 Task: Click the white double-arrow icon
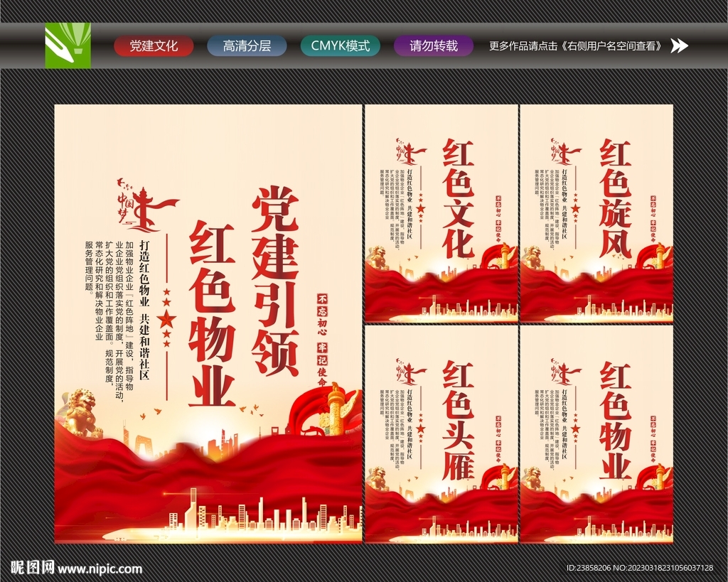pyautogui.click(x=679, y=46)
